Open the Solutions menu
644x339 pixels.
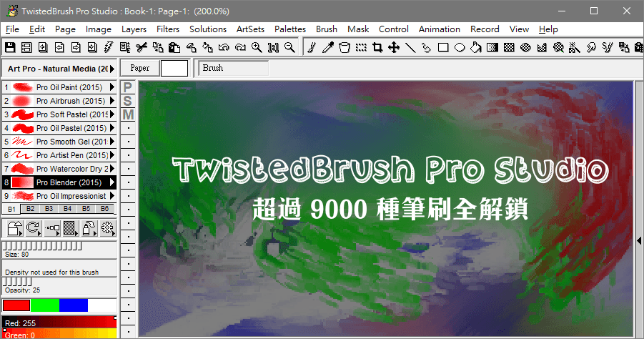(x=208, y=29)
